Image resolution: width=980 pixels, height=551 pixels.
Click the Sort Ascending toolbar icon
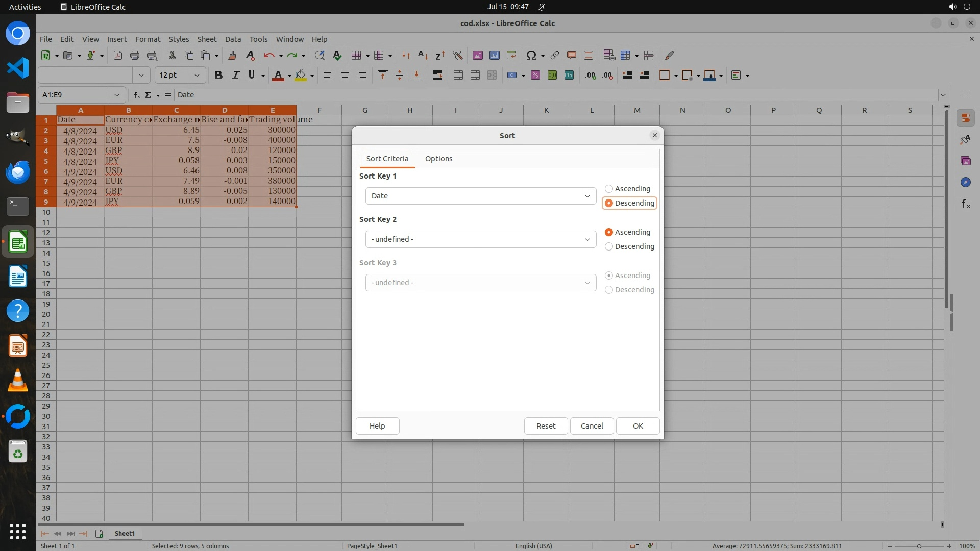click(x=423, y=55)
